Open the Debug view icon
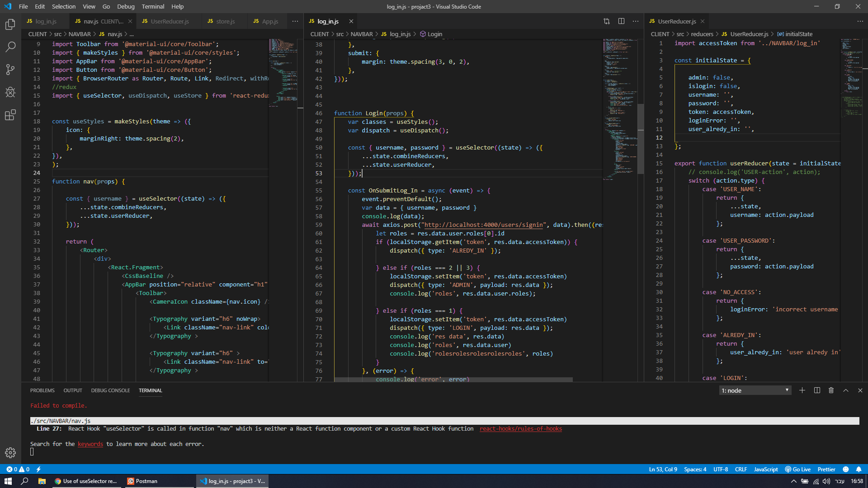The image size is (868, 488). click(x=10, y=92)
